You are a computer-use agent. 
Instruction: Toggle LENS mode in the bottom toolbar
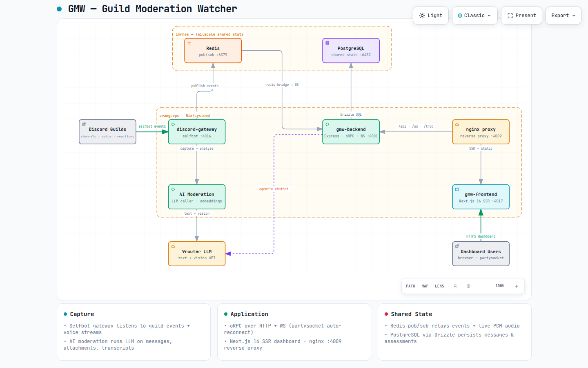point(439,286)
